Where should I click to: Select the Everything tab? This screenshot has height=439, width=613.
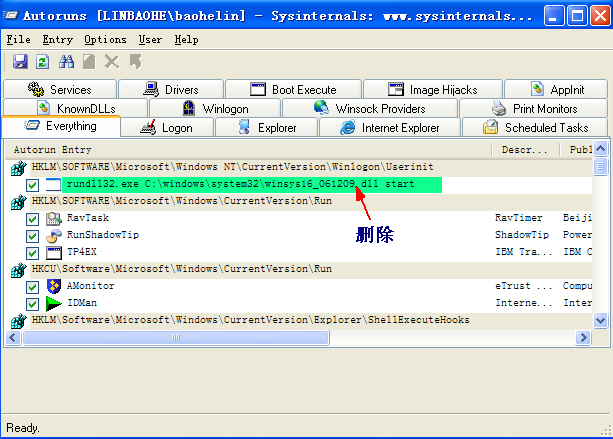point(61,126)
